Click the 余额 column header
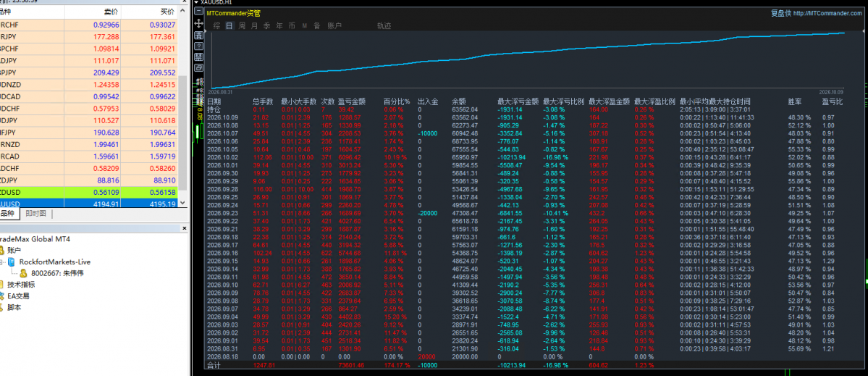 [459, 101]
